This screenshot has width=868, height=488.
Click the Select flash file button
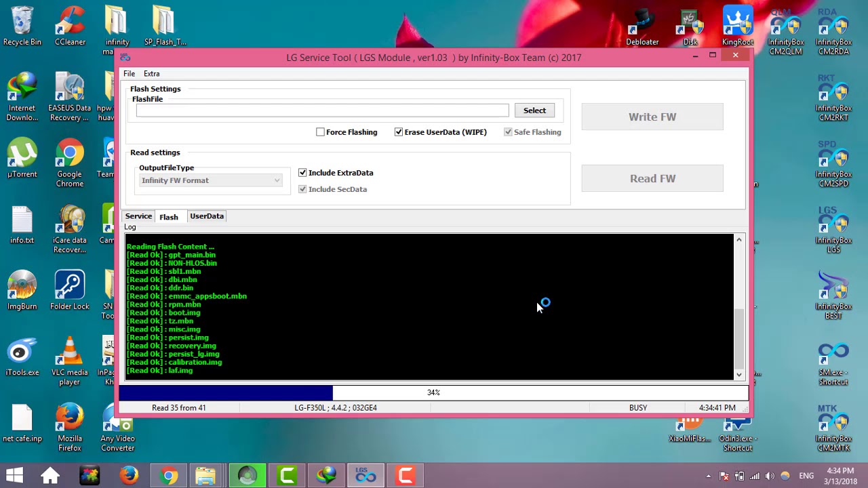click(534, 110)
